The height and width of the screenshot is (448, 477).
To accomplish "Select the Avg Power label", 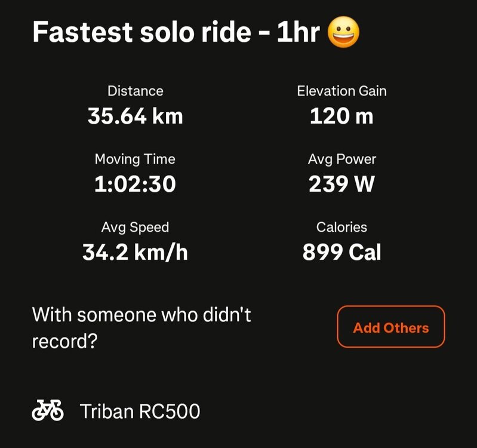I will (341, 159).
